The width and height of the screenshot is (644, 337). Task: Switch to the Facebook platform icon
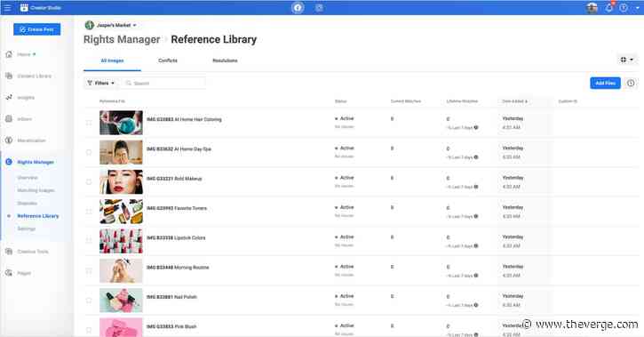pyautogui.click(x=298, y=8)
